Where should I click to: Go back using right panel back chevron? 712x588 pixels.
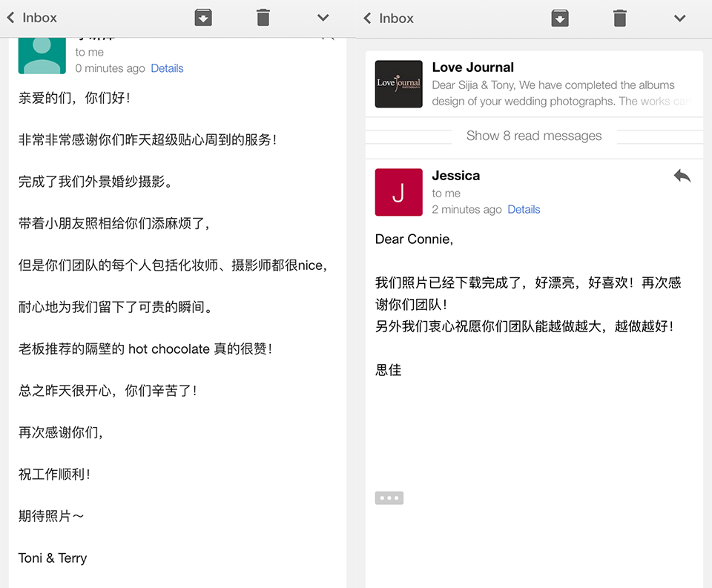[x=366, y=17]
